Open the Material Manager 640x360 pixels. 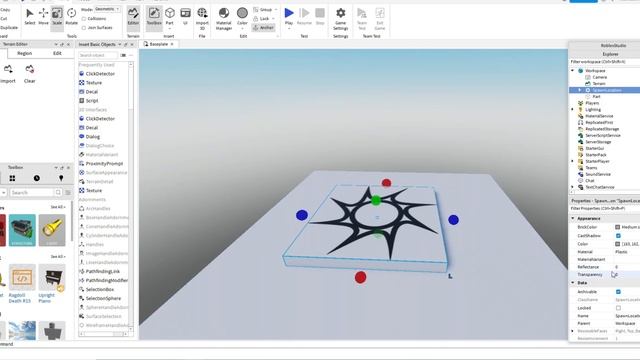(224, 19)
